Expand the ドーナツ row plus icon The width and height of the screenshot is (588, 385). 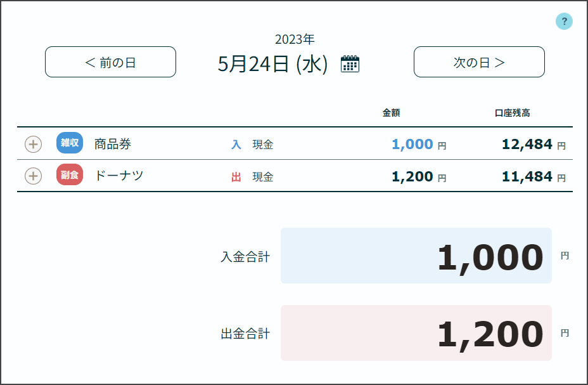[33, 176]
